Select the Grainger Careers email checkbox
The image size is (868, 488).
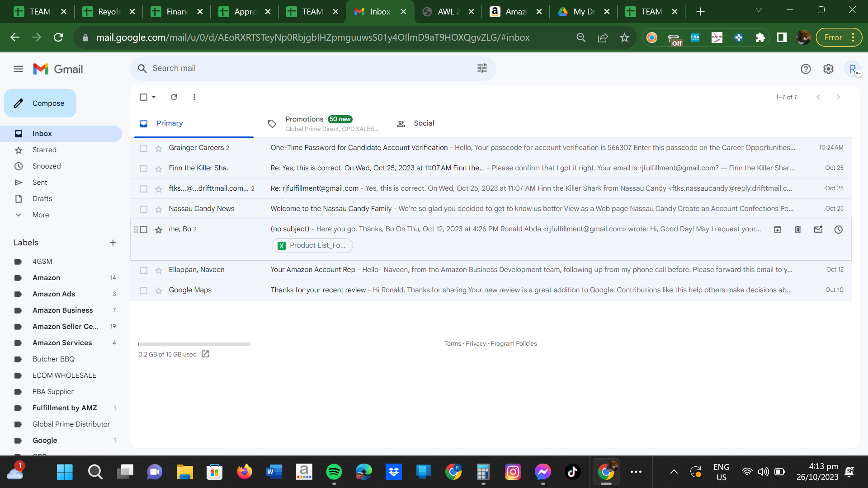144,148
